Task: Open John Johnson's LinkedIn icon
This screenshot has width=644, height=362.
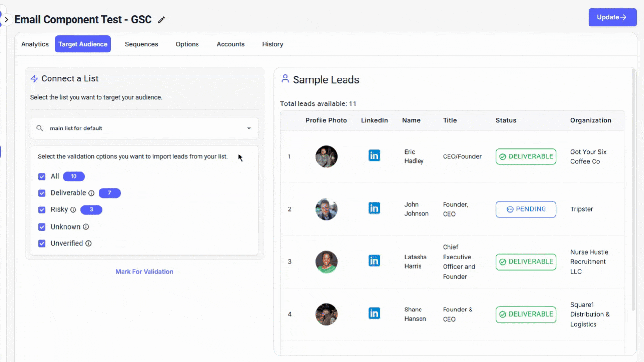Action: (x=374, y=208)
